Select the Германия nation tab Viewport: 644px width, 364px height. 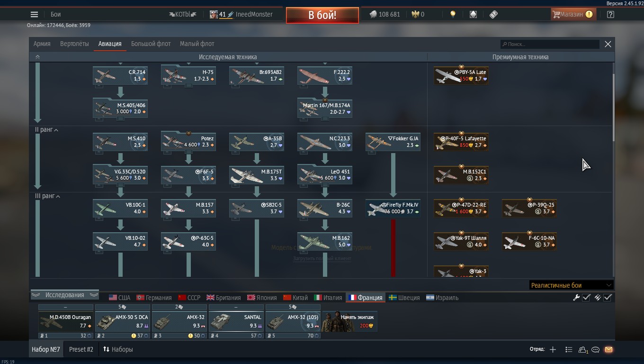tap(154, 298)
